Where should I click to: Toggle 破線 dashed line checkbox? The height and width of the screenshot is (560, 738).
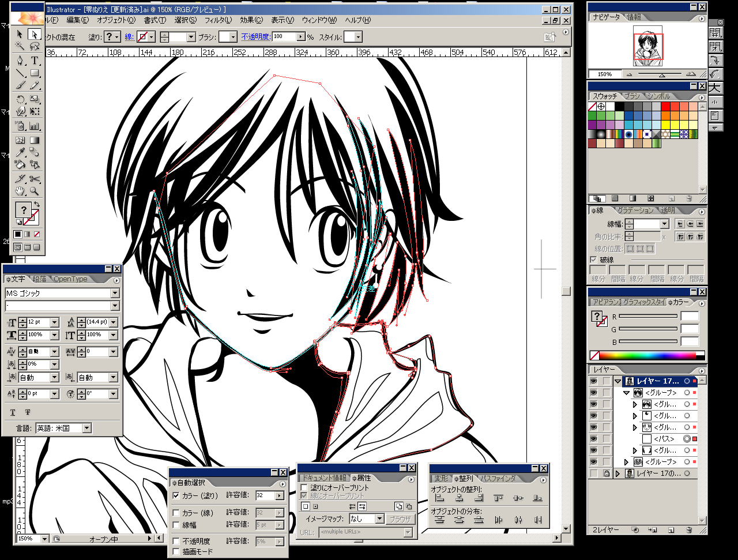593,260
